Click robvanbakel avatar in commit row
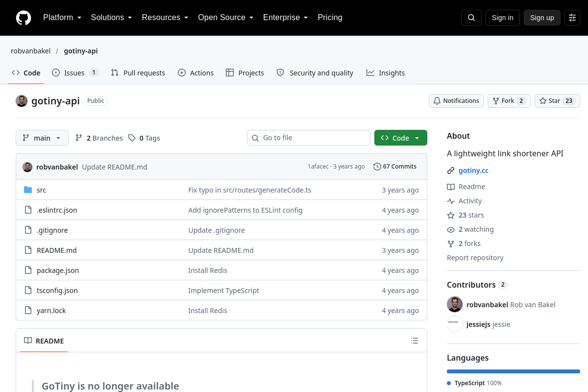Image resolution: width=588 pixels, height=392 pixels. coord(27,167)
